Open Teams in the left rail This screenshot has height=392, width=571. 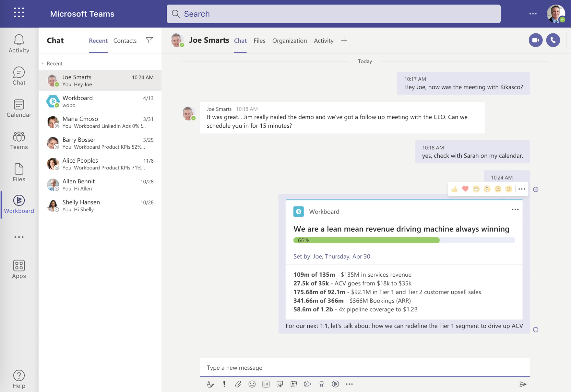(x=19, y=141)
